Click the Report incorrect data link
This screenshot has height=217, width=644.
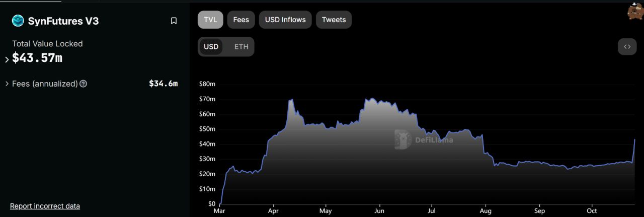[45, 206]
